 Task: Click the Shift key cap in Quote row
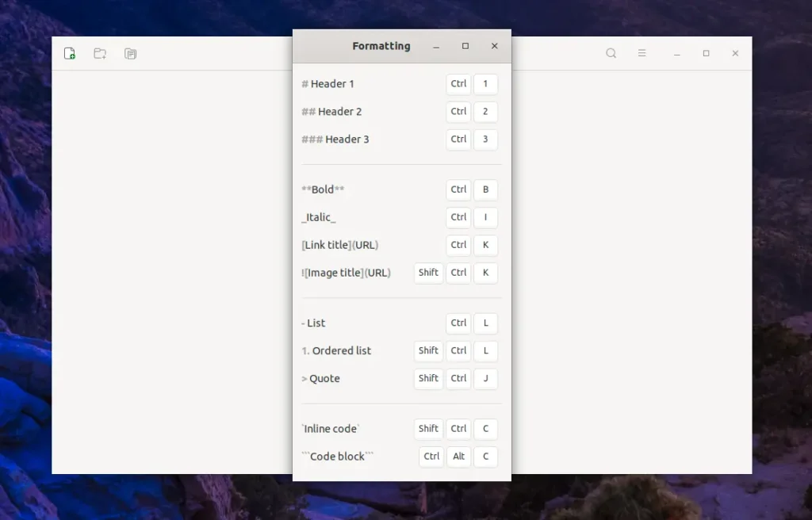click(428, 379)
